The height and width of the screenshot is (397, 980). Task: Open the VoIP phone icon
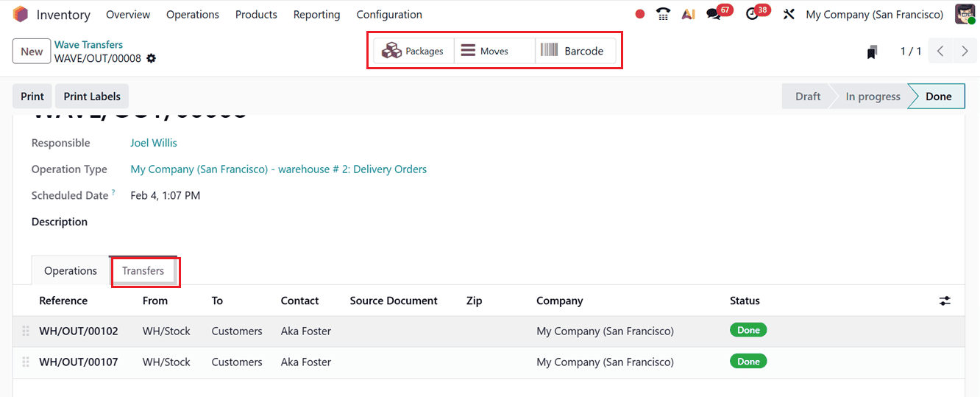(664, 14)
